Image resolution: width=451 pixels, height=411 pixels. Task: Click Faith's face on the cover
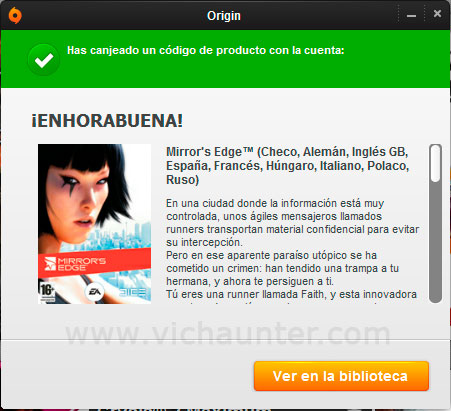[x=80, y=197]
